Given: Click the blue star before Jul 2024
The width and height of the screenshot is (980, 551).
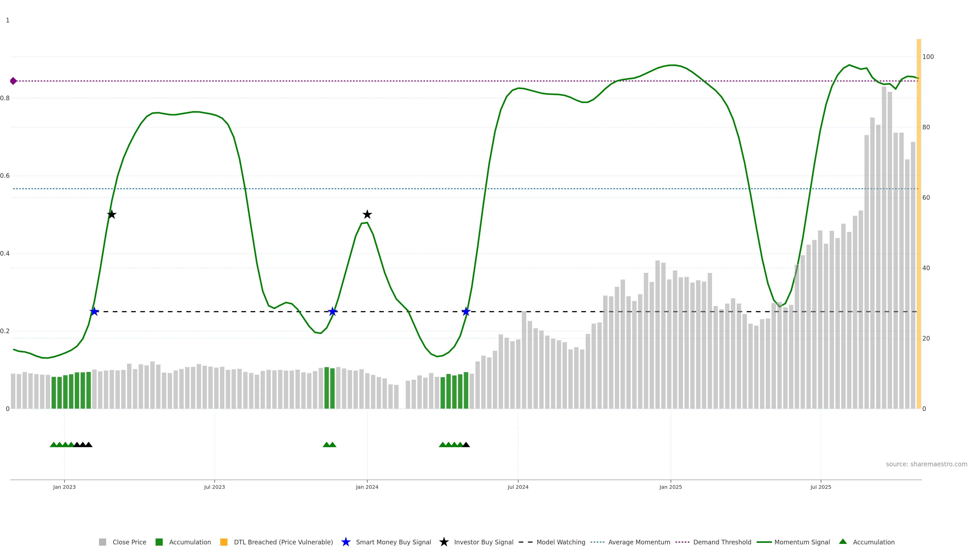Looking at the screenshot, I should coord(466,311).
